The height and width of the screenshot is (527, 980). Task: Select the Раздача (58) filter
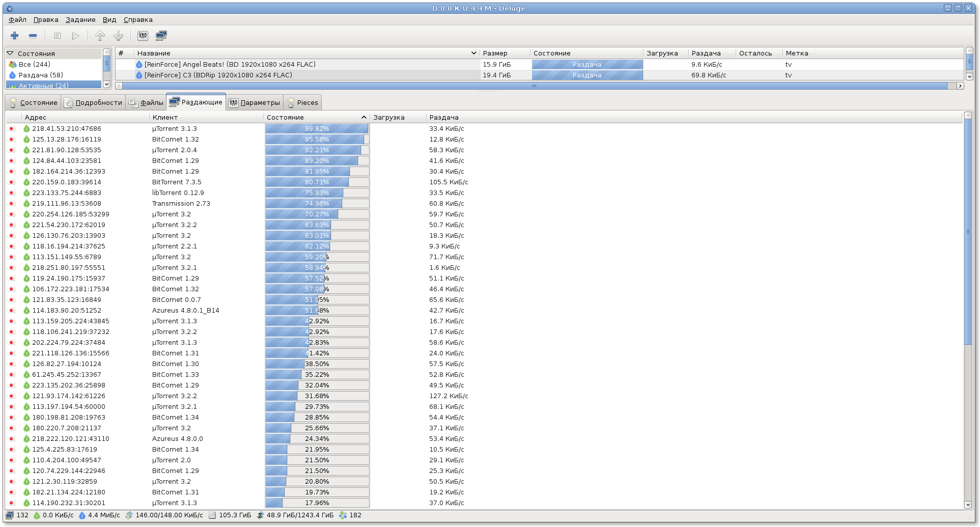tap(41, 75)
